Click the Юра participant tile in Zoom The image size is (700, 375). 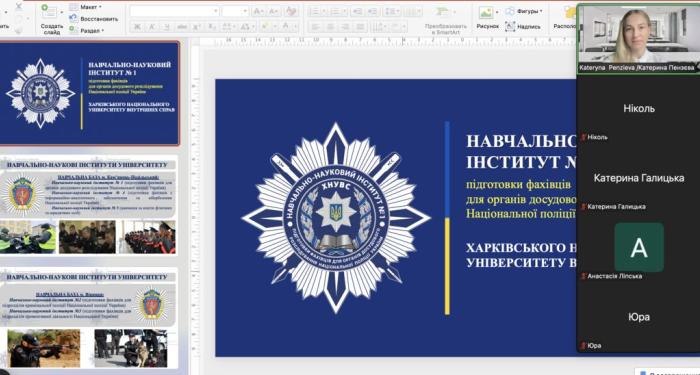638,317
